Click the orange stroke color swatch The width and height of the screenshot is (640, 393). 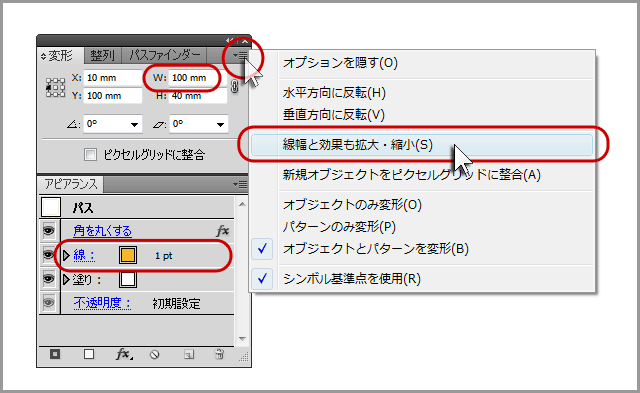(128, 255)
